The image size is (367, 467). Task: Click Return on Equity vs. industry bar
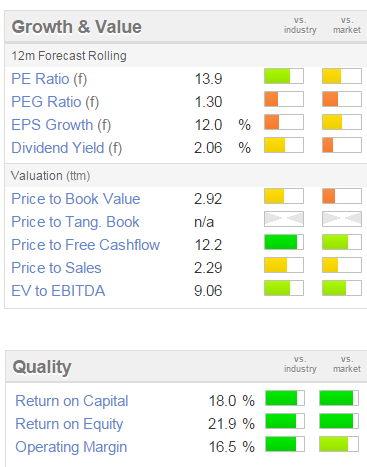pos(285,421)
